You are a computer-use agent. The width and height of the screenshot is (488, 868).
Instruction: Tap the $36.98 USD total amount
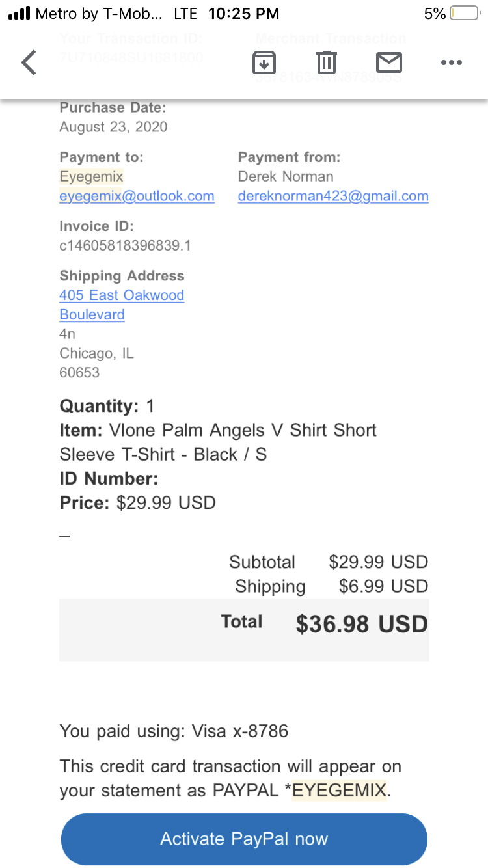pos(362,625)
